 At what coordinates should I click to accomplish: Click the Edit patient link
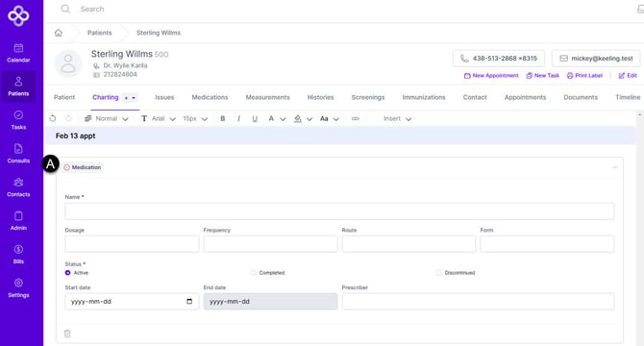[x=628, y=76]
